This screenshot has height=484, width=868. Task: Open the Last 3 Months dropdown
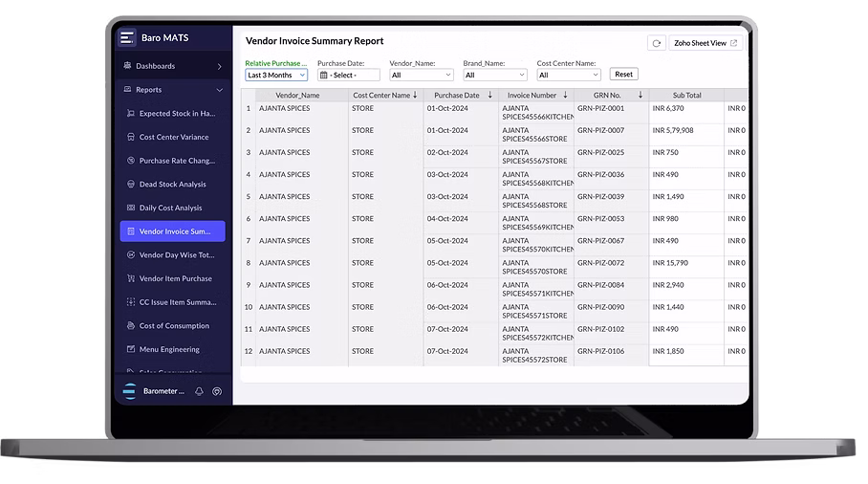pyautogui.click(x=276, y=75)
